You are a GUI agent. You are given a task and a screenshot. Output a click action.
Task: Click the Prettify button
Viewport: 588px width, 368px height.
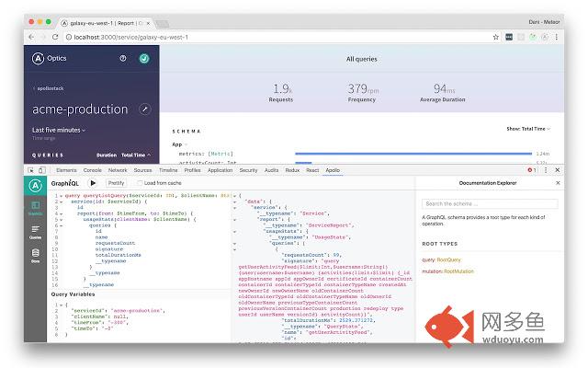click(x=116, y=183)
